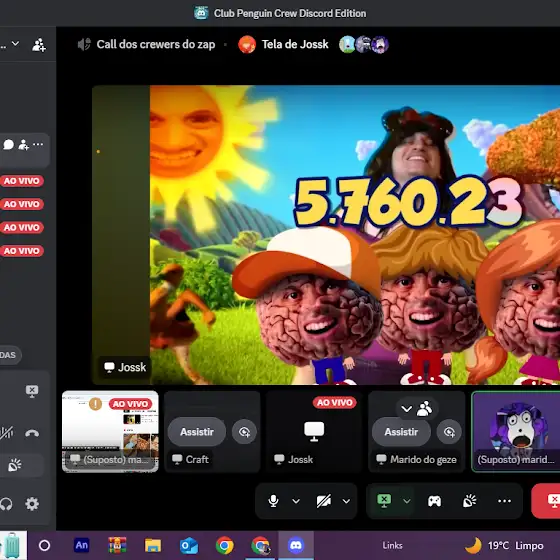This screenshot has height=560, width=560.
Task: Invite to channel with the small add-person icon
Action: 23,145
